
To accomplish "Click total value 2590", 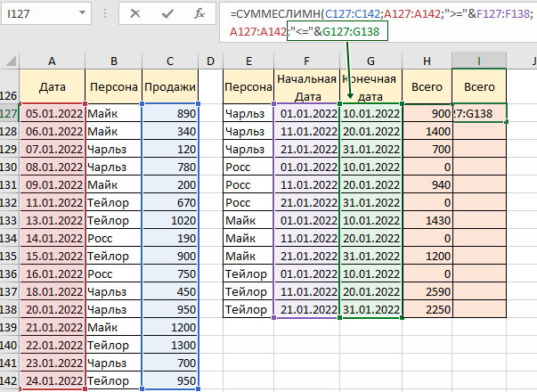I will [x=427, y=292].
